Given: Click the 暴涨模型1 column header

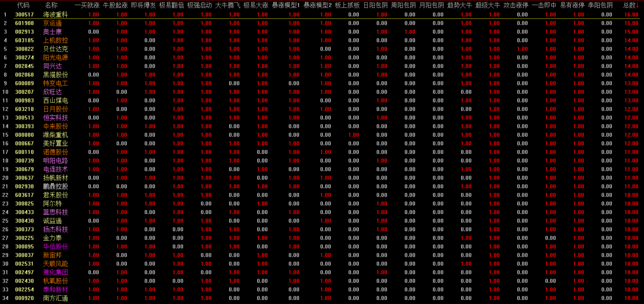Looking at the screenshot, I should coord(286,5).
